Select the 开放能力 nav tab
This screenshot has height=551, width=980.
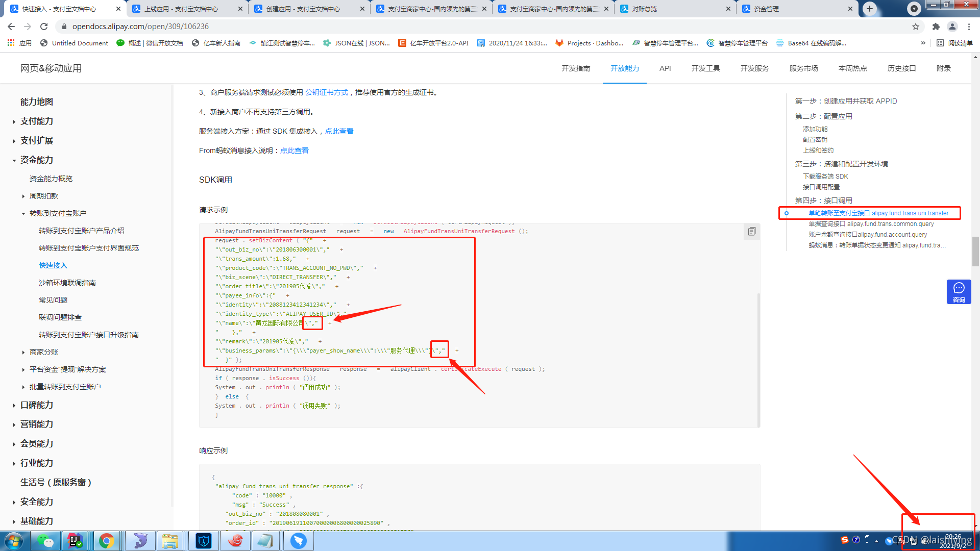[625, 68]
